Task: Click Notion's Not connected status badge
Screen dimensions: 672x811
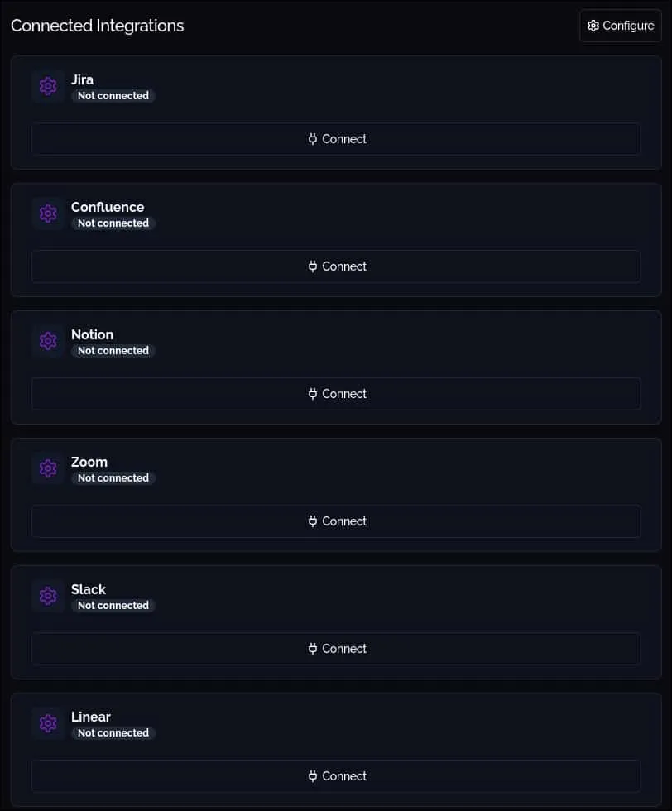Action: click(113, 351)
